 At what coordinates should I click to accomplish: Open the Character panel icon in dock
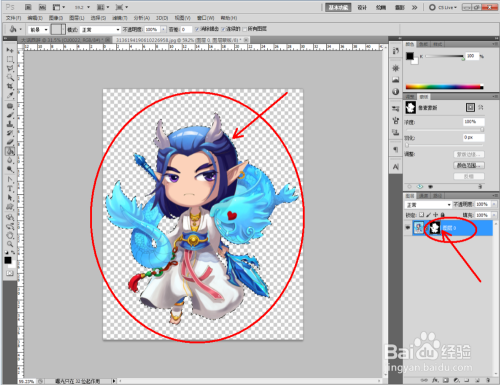tap(396, 166)
